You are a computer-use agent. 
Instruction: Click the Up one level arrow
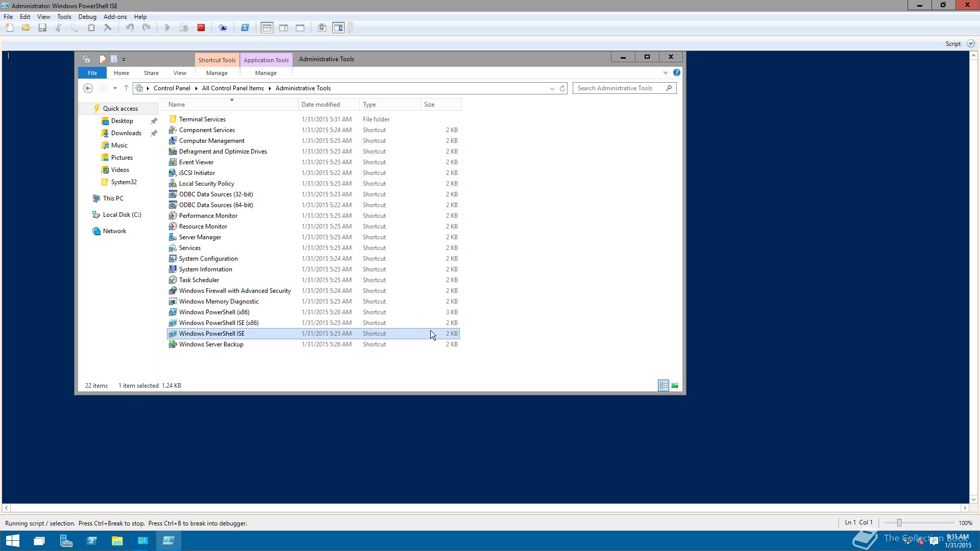point(126,88)
